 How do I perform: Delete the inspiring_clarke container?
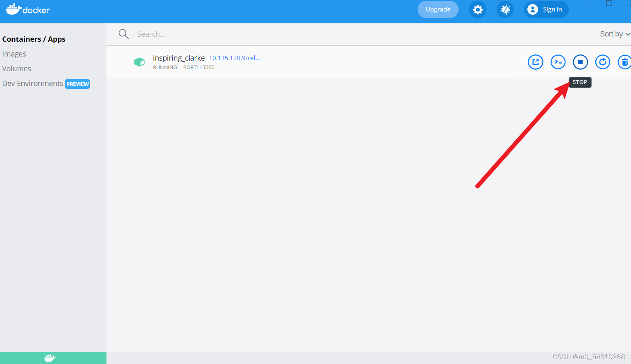(x=624, y=62)
